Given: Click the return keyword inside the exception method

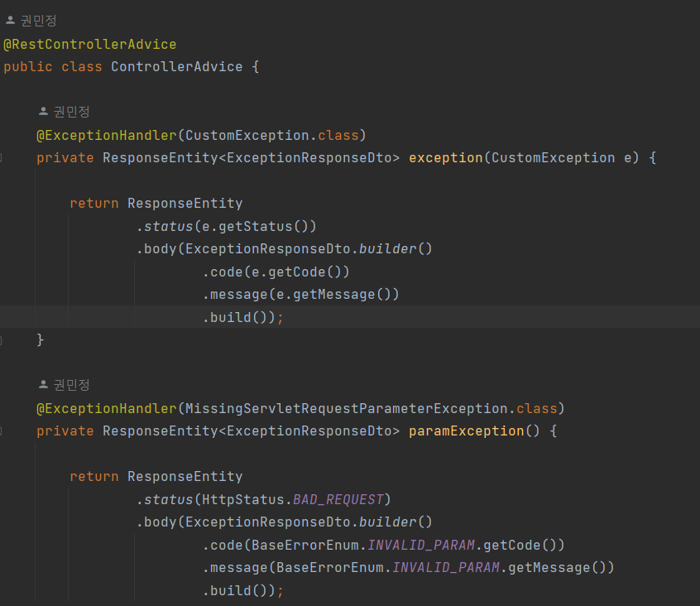Looking at the screenshot, I should pos(94,204).
